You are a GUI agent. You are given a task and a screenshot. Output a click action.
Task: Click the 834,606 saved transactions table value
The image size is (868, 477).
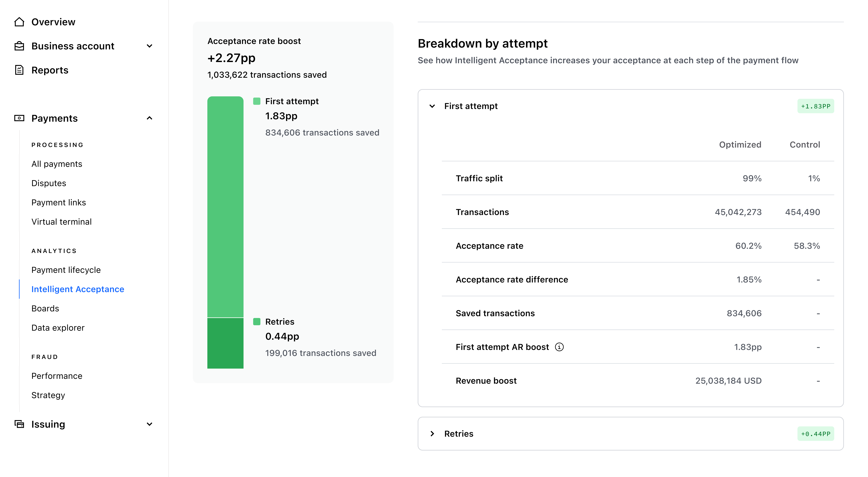pos(744,313)
